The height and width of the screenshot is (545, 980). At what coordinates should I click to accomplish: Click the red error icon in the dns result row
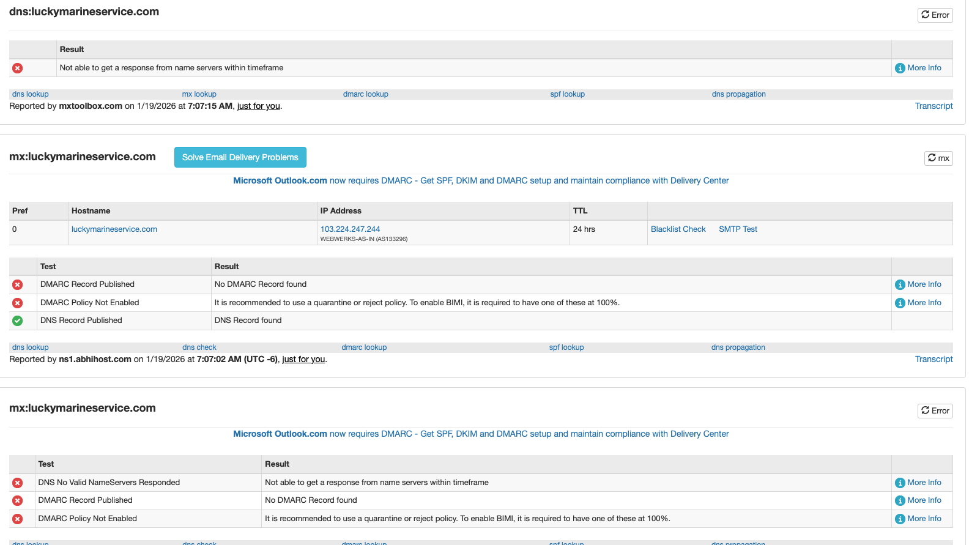pyautogui.click(x=18, y=68)
